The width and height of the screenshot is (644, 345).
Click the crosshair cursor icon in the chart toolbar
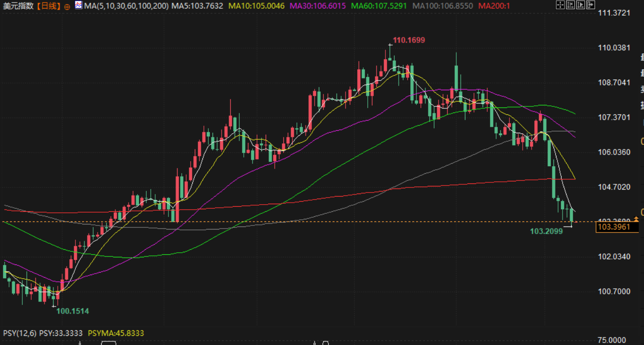pyautogui.click(x=560, y=5)
